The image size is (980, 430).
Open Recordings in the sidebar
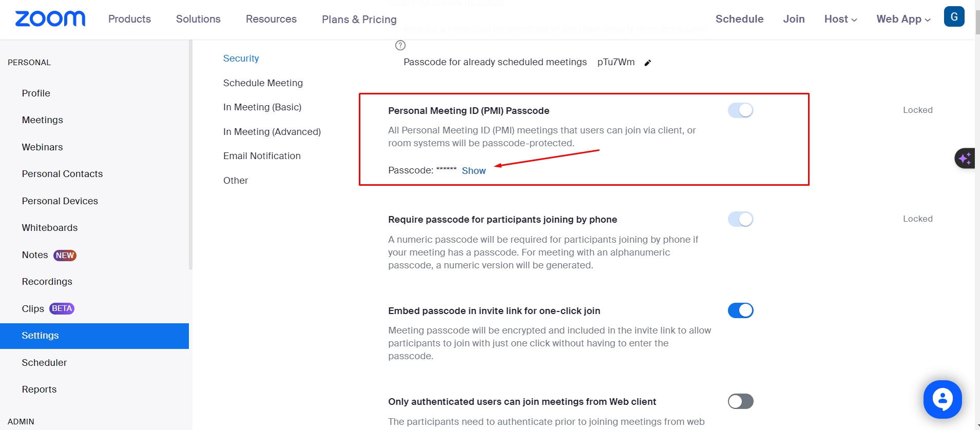point(47,282)
